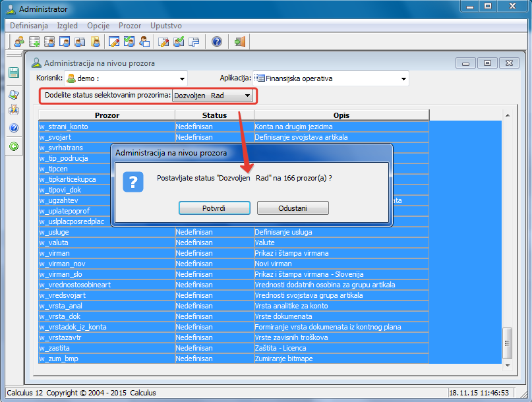
Task: Click the scrollbar up arrow of the list
Action: (508, 116)
